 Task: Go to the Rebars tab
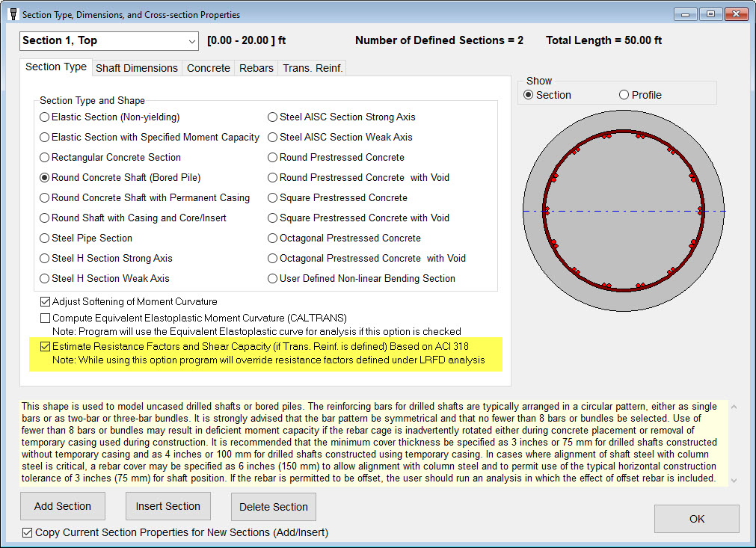pos(256,68)
